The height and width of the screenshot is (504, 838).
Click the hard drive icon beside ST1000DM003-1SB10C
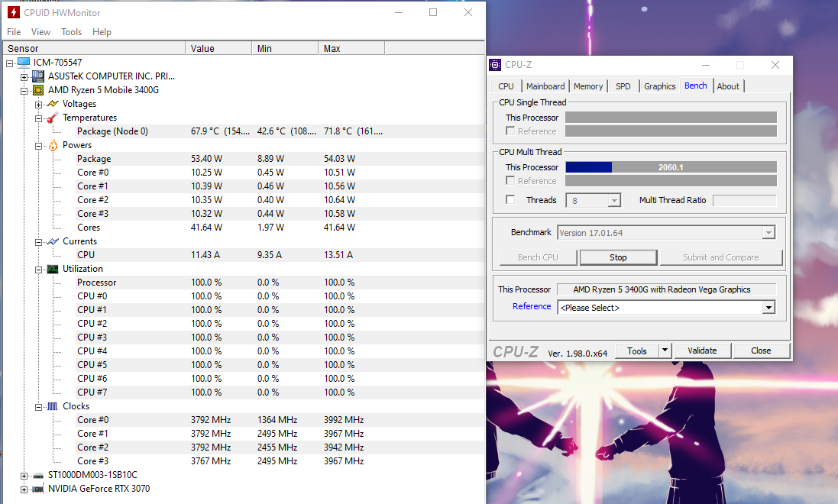pyautogui.click(x=38, y=475)
